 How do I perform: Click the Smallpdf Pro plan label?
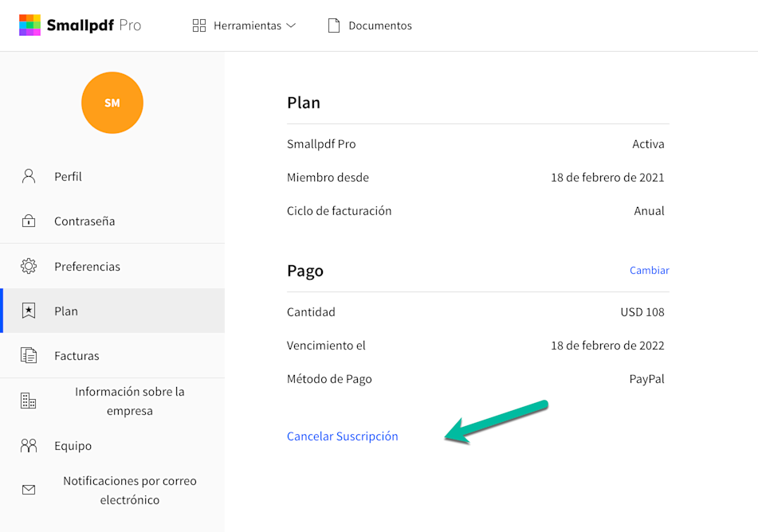pos(321,144)
